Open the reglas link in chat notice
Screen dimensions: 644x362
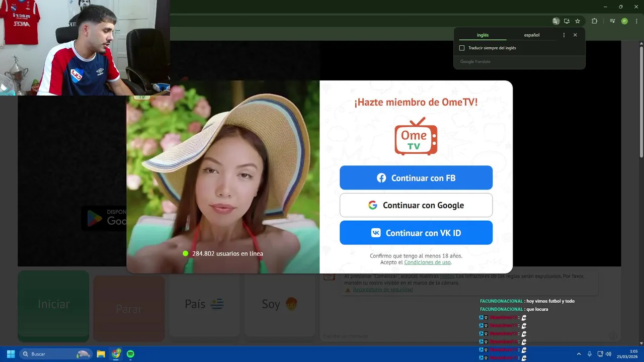click(x=447, y=276)
